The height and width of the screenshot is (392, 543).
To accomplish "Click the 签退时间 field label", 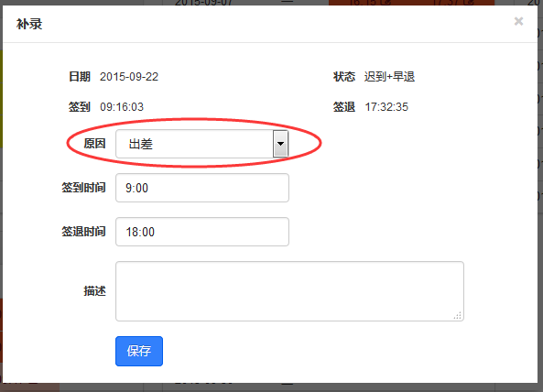I will pos(83,232).
